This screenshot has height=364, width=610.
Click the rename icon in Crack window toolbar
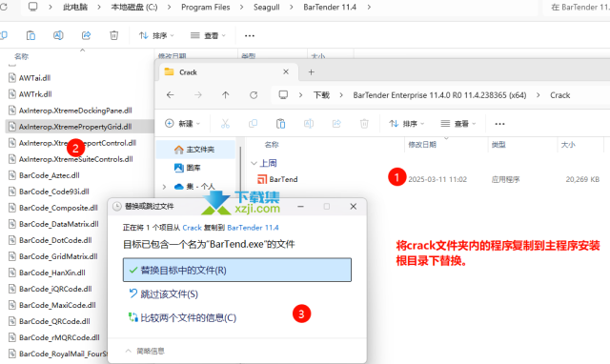pos(309,124)
